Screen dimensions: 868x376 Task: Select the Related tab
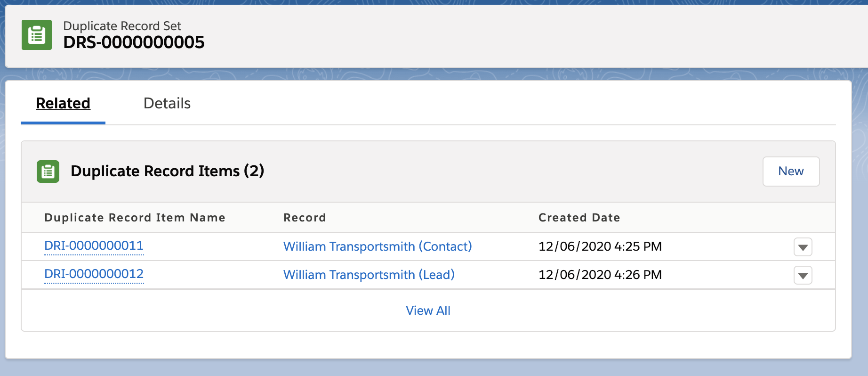(63, 103)
